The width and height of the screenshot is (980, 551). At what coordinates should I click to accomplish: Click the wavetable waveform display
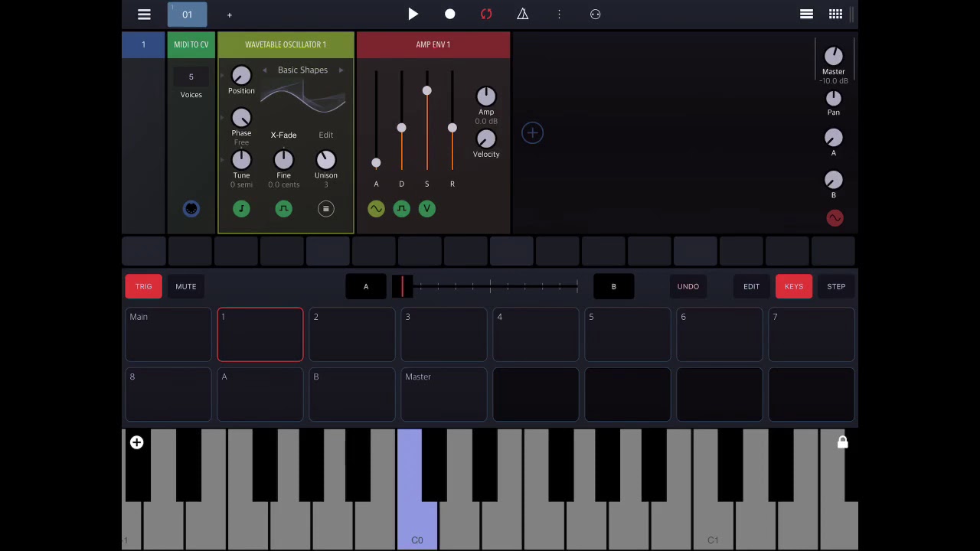point(303,97)
